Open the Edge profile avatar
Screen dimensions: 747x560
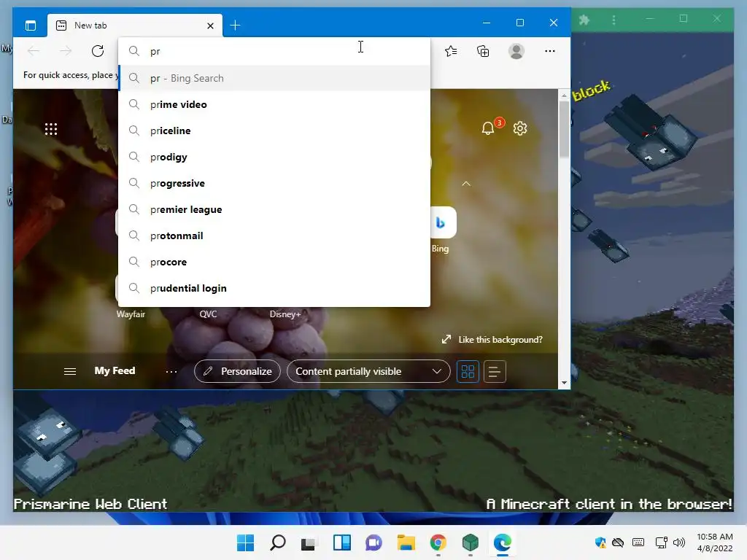516,51
